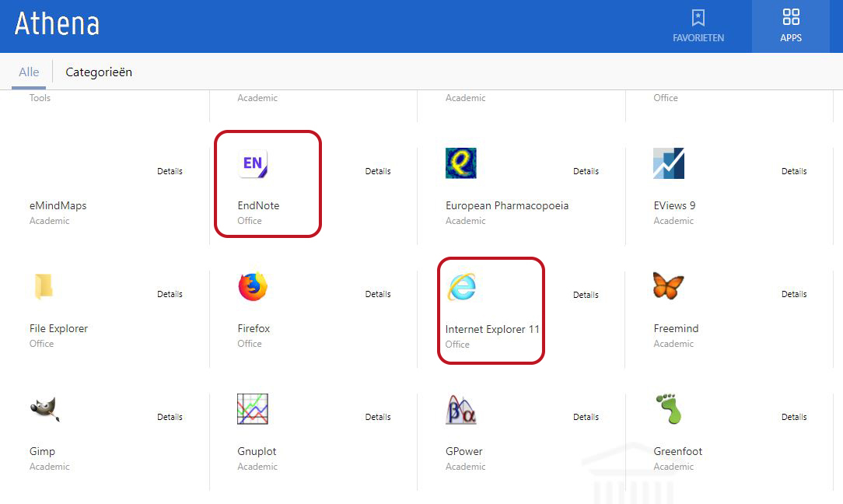Screen dimensions: 843x504
Task: Click the File Explorer folder icon
Action: 44,286
